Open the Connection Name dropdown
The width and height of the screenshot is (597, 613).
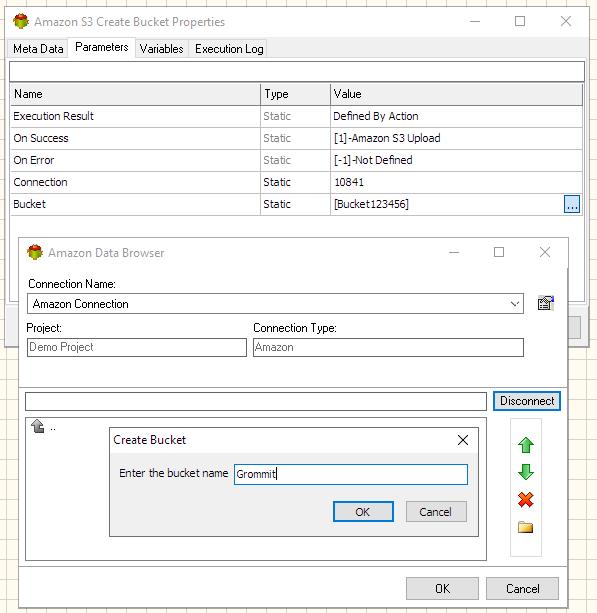click(x=515, y=304)
